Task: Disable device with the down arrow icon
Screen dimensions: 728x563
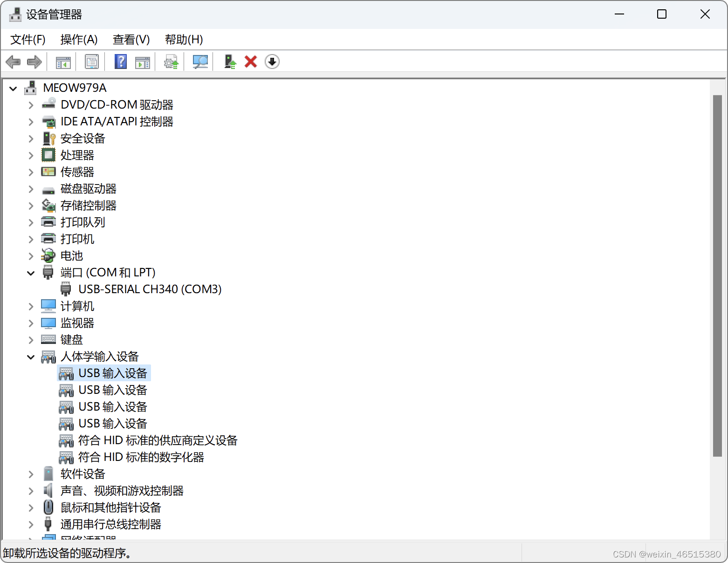Action: pos(272,62)
